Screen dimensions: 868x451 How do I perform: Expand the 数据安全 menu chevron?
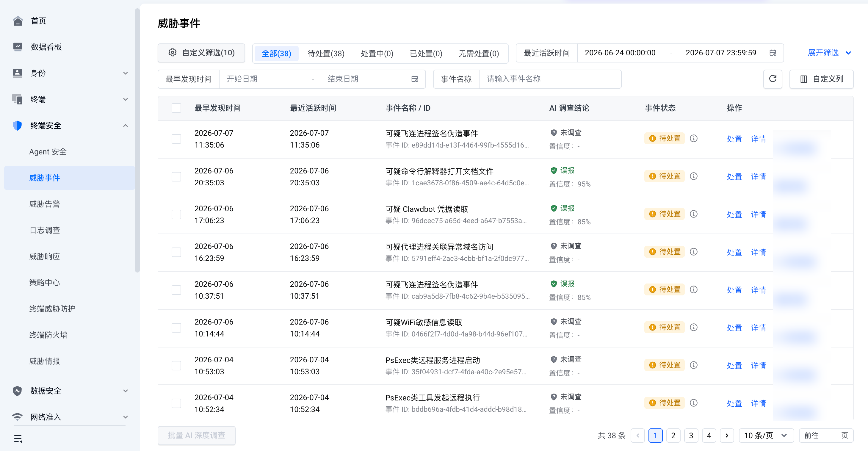(125, 391)
